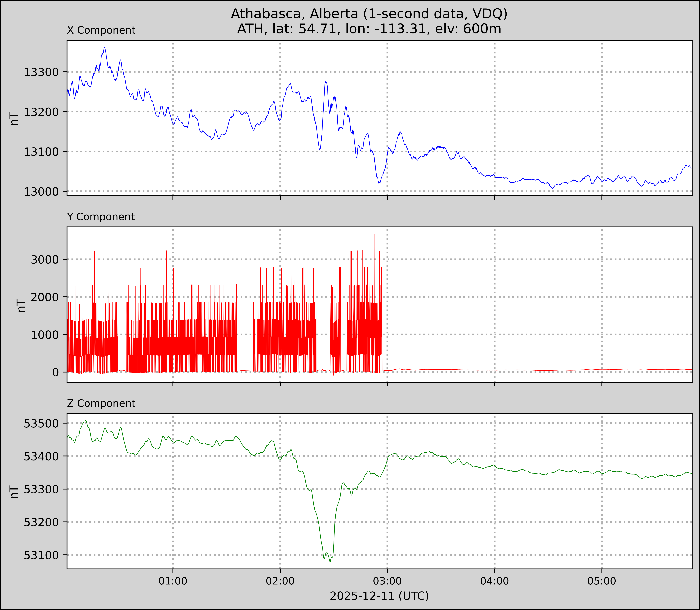Click the 01:00 time axis label
Viewport: 700px width, 610px height.
click(173, 581)
